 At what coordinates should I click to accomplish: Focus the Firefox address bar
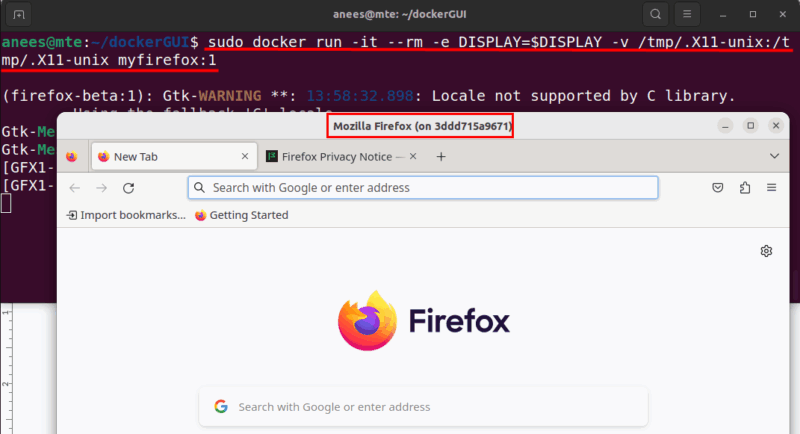point(423,188)
